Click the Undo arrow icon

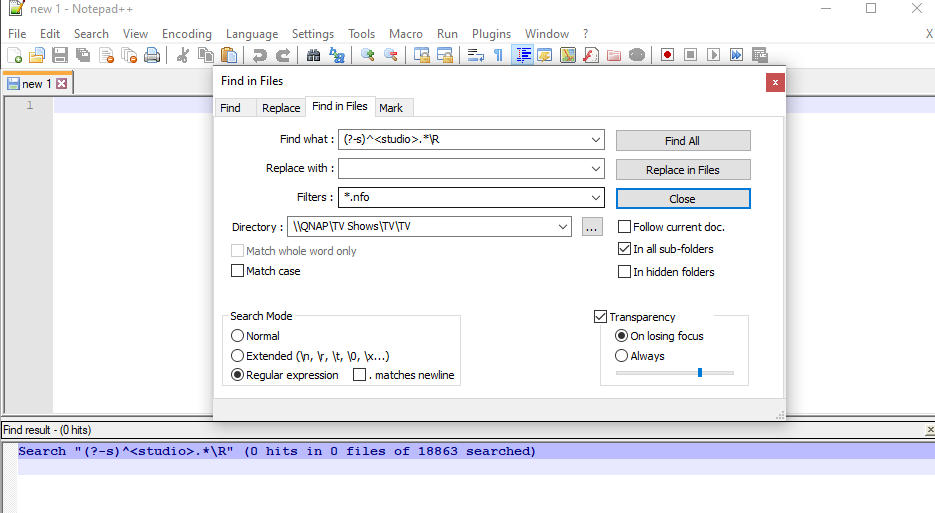click(x=259, y=55)
